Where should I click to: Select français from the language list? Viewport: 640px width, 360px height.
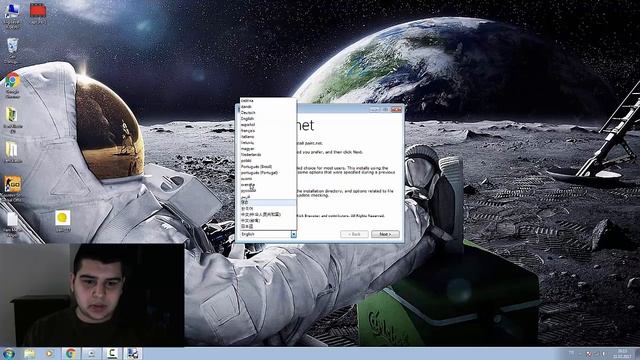click(267, 131)
